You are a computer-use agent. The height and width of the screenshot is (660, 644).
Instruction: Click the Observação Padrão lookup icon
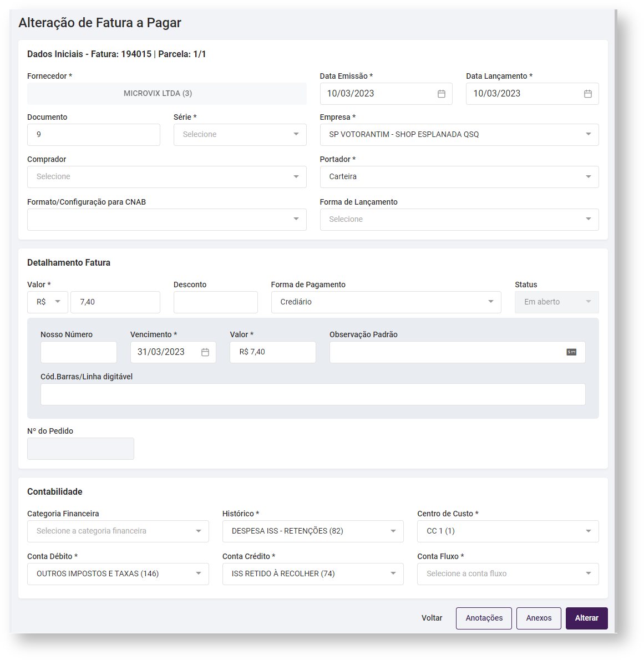(x=571, y=352)
